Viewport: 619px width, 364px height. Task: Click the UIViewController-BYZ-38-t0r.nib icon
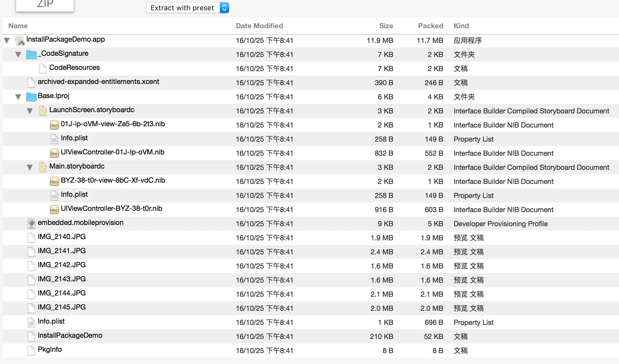54,209
